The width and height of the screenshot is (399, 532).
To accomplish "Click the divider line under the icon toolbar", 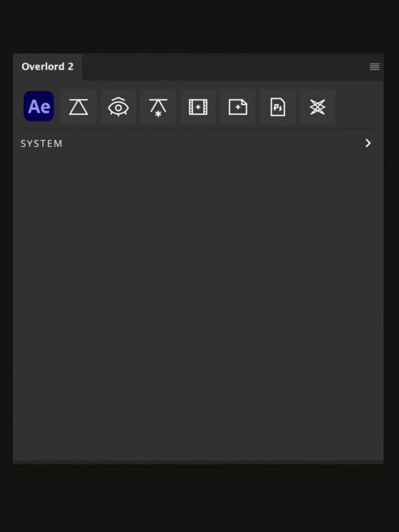I will pos(199,129).
